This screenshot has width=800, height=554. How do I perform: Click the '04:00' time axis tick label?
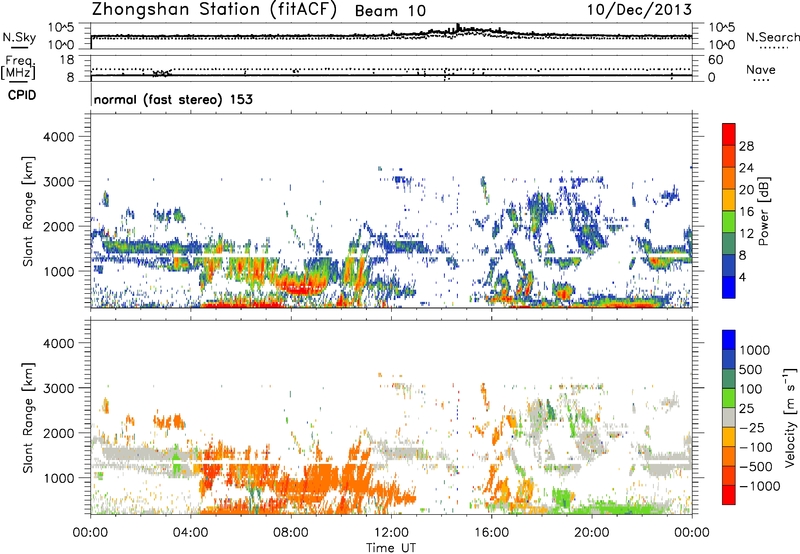(x=191, y=533)
